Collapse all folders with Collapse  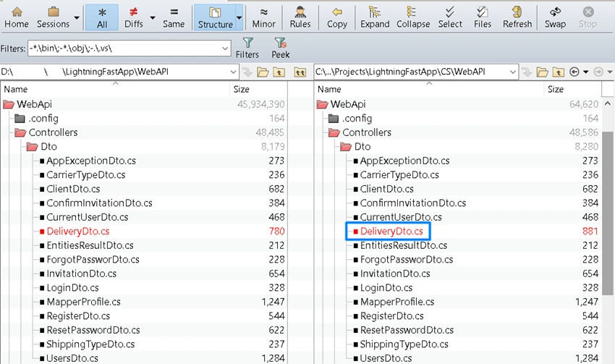click(x=413, y=17)
